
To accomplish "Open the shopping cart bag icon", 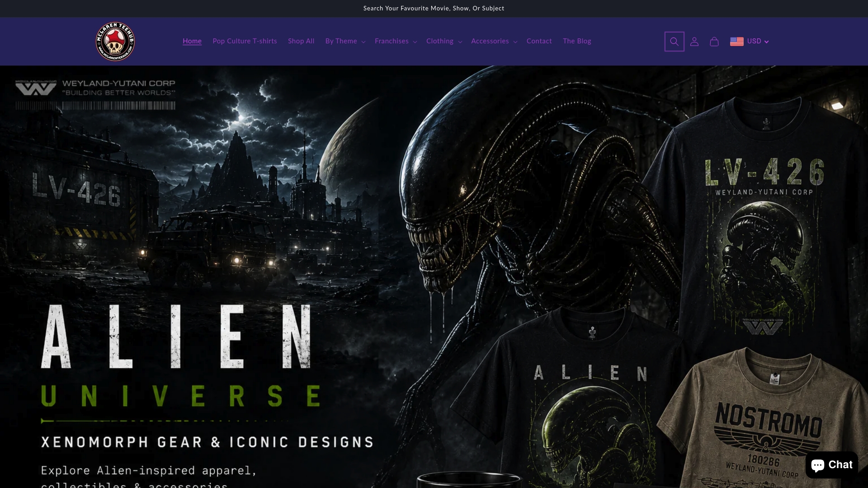I will [x=714, y=42].
